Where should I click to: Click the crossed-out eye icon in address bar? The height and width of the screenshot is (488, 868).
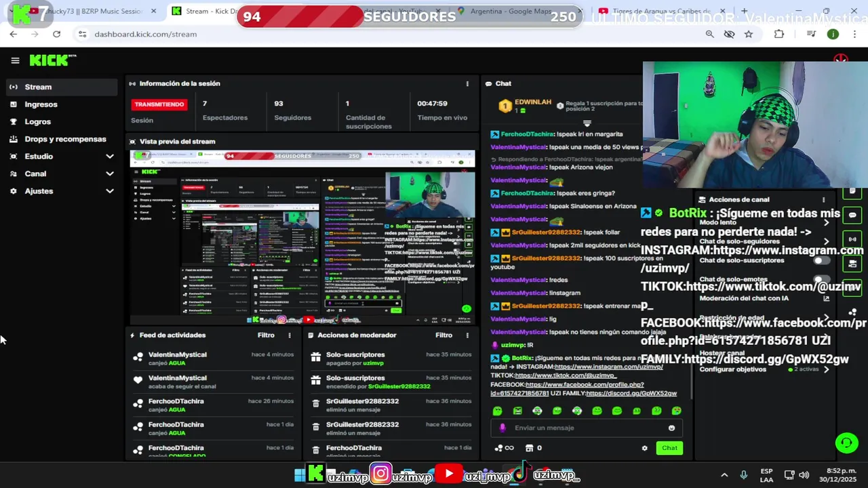730,34
